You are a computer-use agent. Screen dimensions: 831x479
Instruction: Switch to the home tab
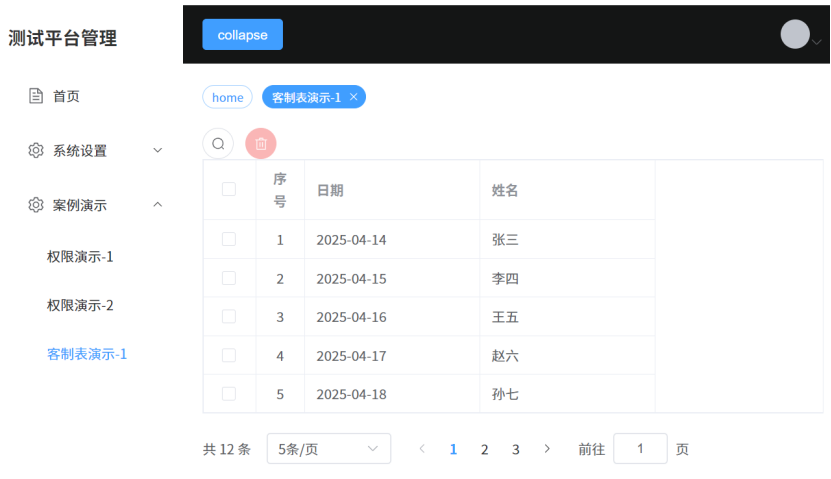tap(227, 97)
